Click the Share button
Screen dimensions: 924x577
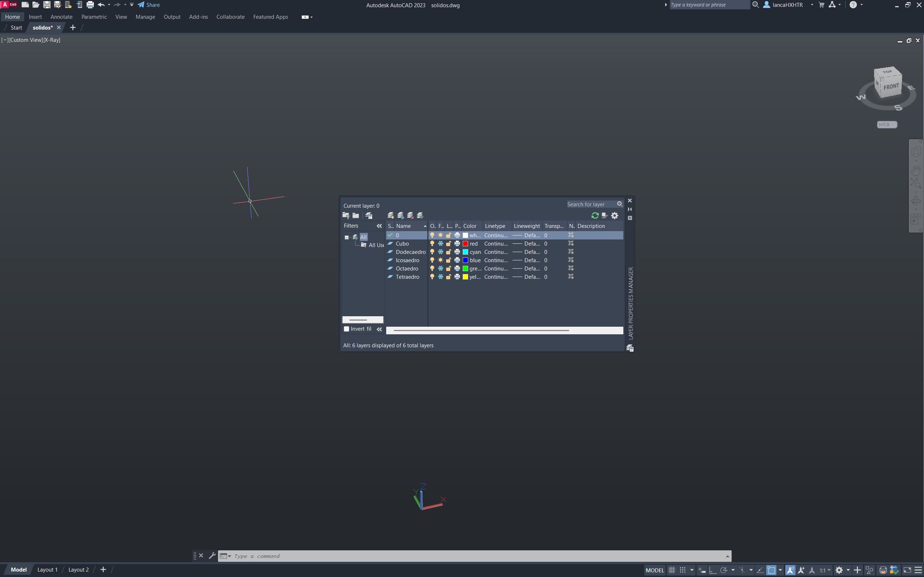click(x=149, y=5)
